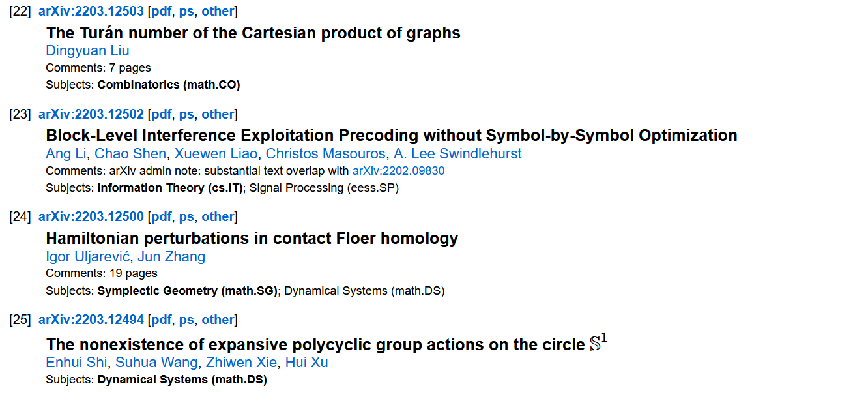View author Chao Shen's papers

point(131,154)
